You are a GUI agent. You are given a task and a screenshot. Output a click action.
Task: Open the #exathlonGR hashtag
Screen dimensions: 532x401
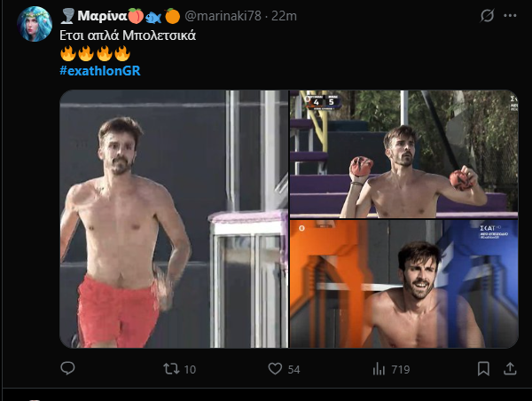tap(99, 70)
